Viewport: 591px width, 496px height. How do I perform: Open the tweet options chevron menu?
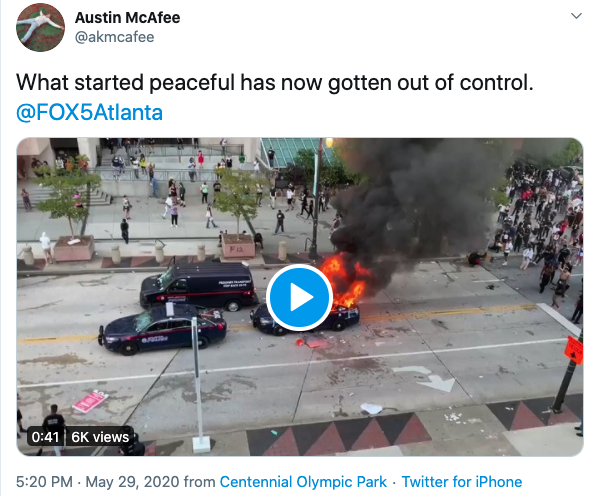pyautogui.click(x=576, y=16)
